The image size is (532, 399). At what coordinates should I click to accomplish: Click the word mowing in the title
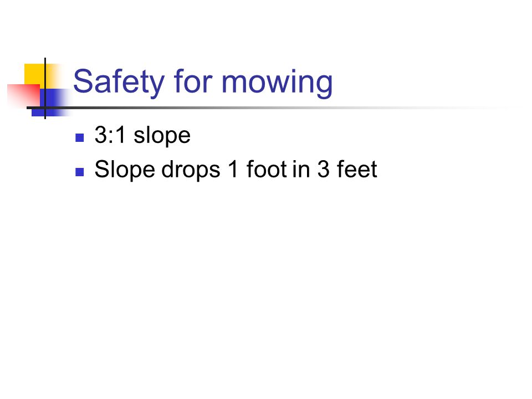click(277, 83)
